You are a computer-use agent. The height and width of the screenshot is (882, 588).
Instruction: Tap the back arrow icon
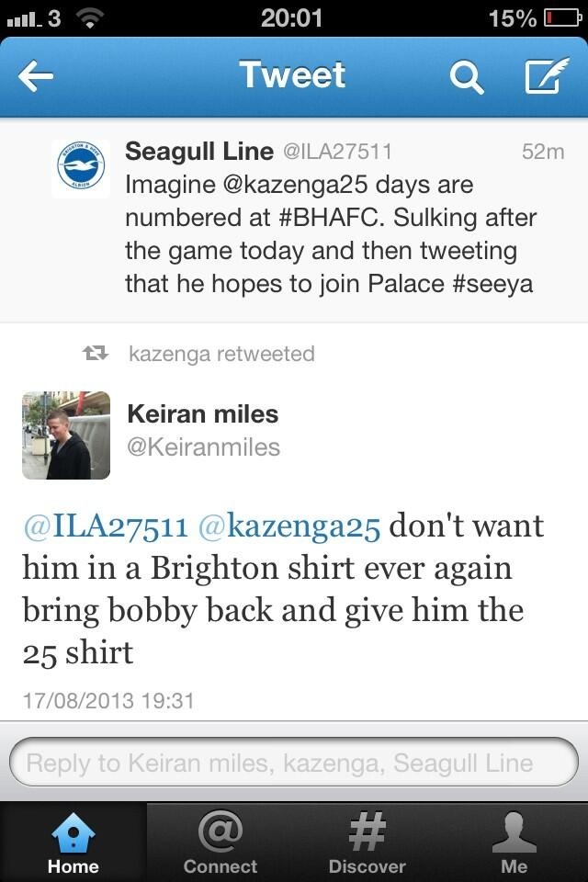point(36,76)
